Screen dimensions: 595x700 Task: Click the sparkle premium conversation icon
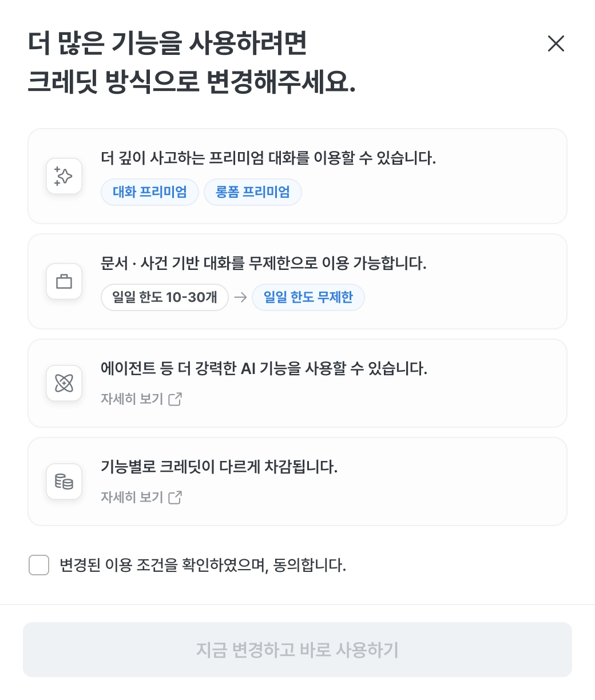64,176
